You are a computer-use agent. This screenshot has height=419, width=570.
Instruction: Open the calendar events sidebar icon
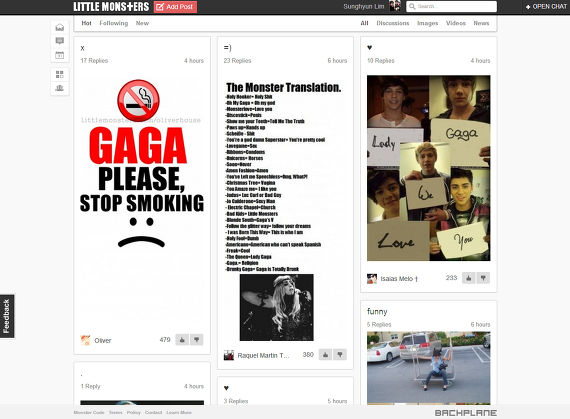point(60,55)
